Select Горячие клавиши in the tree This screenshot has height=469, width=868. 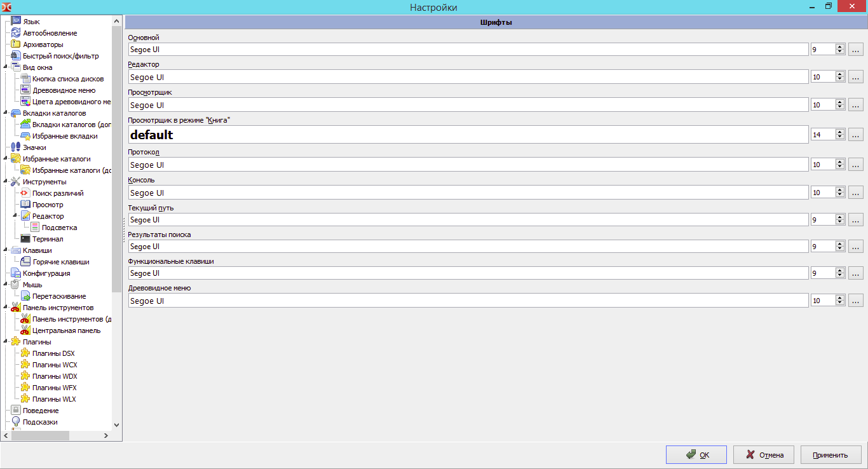(x=60, y=262)
